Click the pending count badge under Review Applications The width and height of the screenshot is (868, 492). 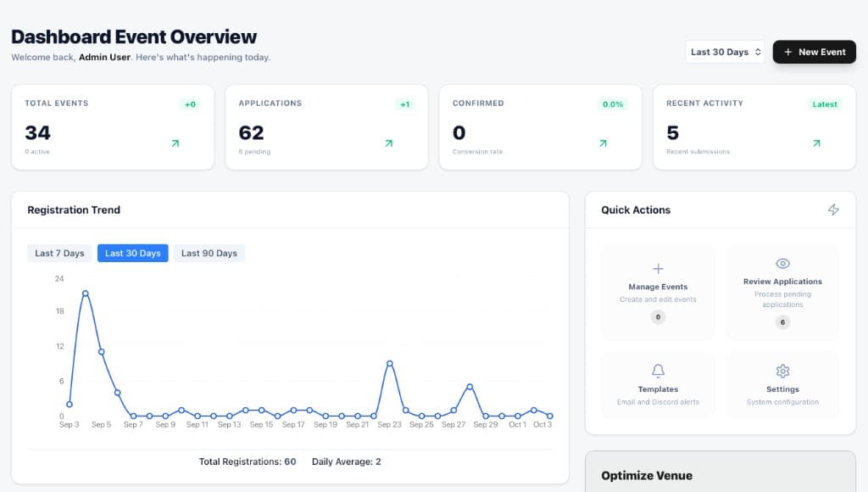point(782,322)
